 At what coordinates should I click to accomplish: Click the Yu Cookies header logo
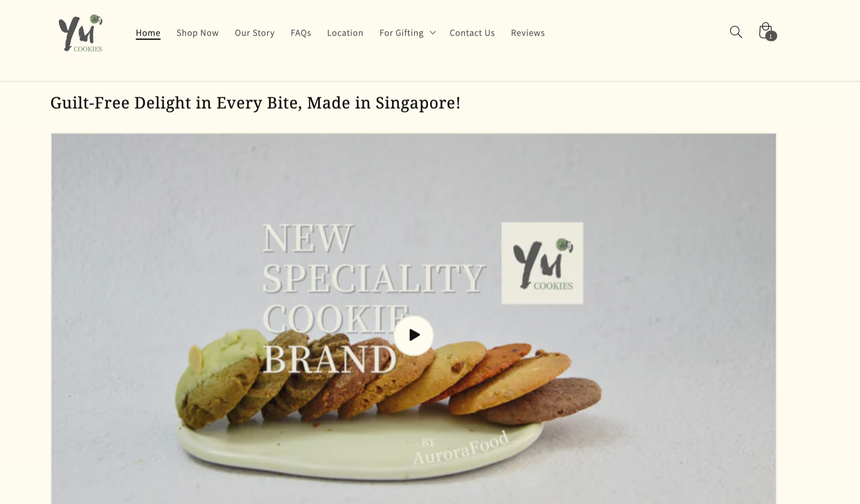(x=81, y=33)
